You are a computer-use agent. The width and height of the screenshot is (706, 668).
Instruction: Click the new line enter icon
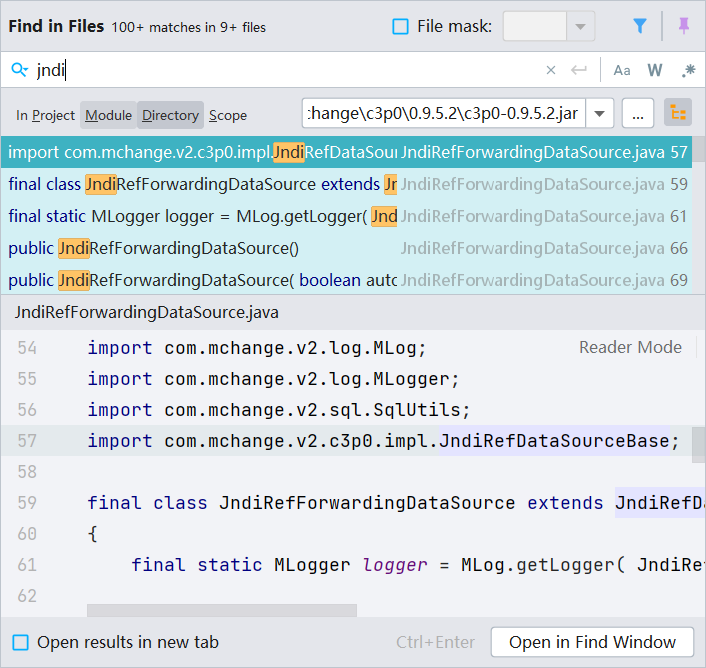coord(578,70)
